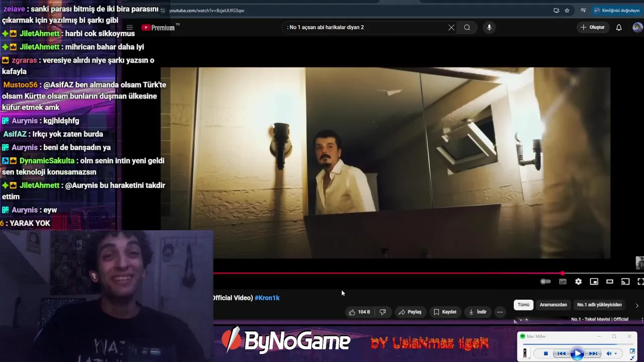Screen dimensions: 644x362
Task: Open the mini player volume dropdown arrow
Action: point(615,354)
